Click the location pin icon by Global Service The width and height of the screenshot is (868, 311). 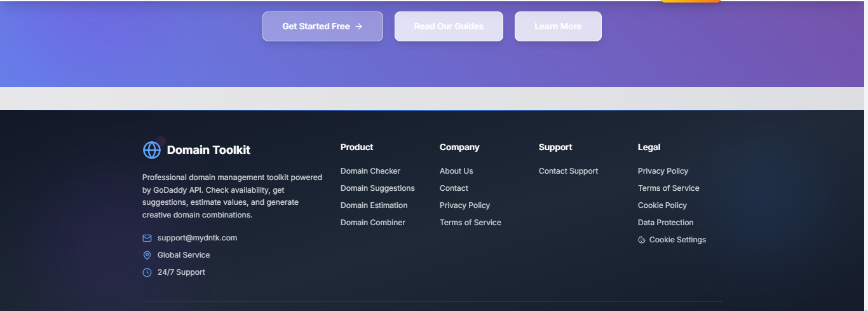point(147,255)
